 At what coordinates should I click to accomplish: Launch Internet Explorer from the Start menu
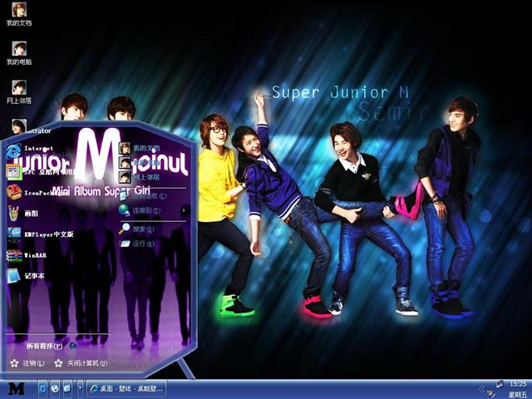[31, 150]
